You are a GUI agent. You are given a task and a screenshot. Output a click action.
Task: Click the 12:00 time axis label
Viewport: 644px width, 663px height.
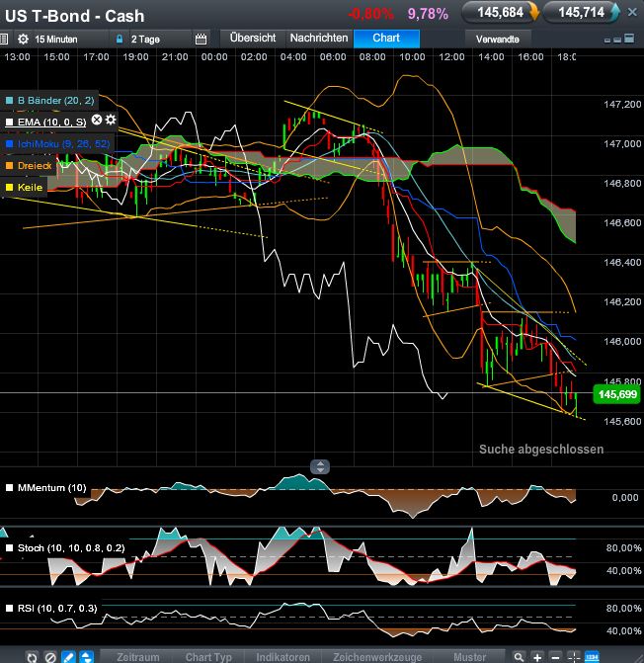(x=451, y=56)
